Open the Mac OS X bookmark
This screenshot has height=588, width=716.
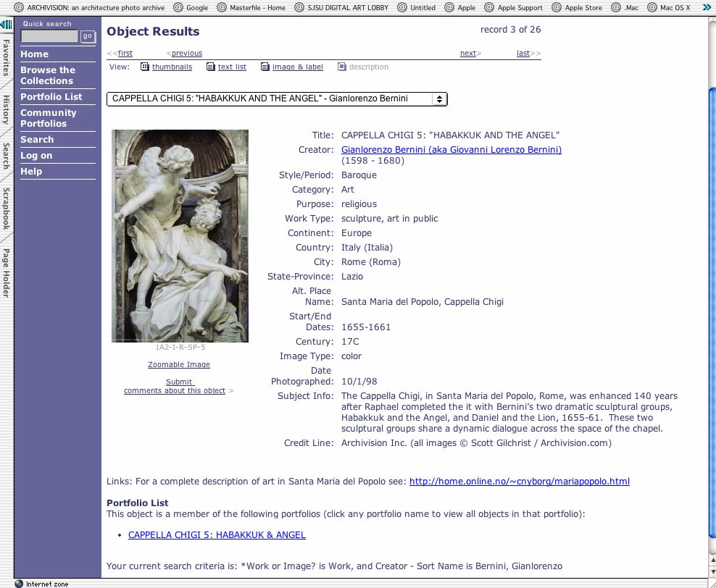(x=669, y=7)
